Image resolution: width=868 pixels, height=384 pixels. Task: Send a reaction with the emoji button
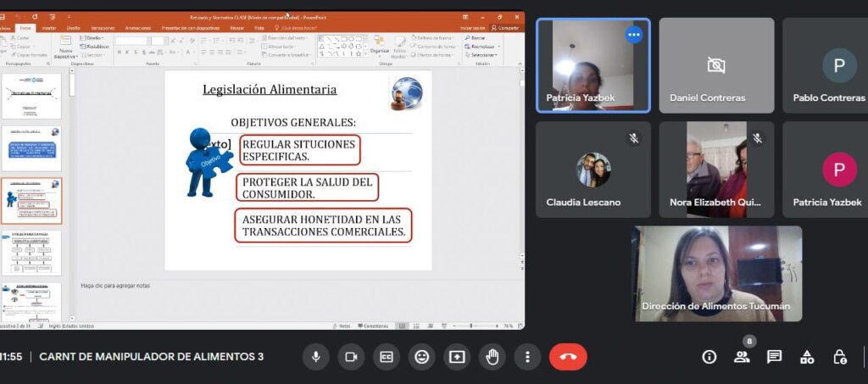point(421,357)
